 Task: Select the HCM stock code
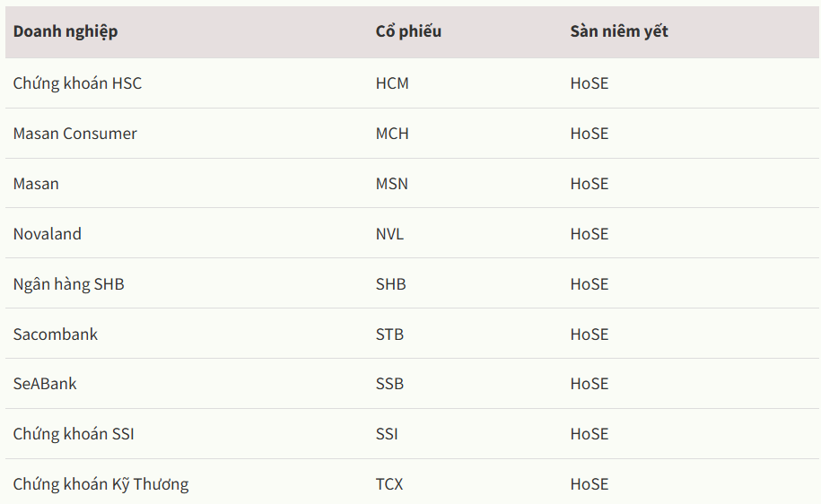[392, 83]
